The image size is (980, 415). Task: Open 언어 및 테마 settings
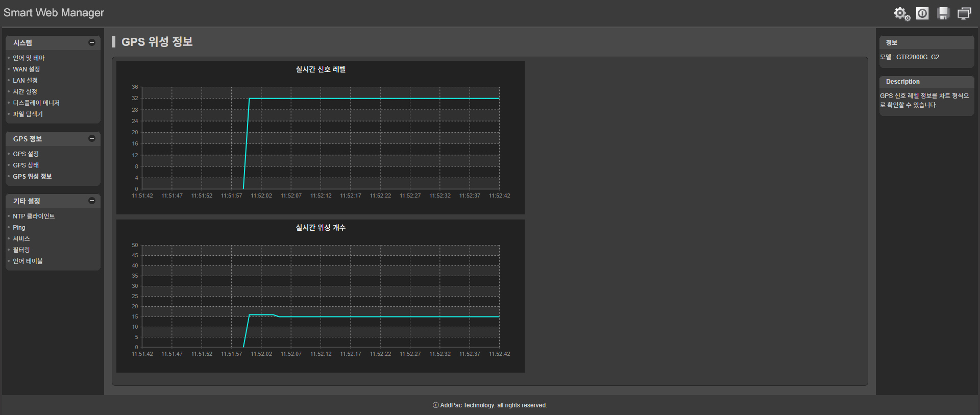(29, 58)
